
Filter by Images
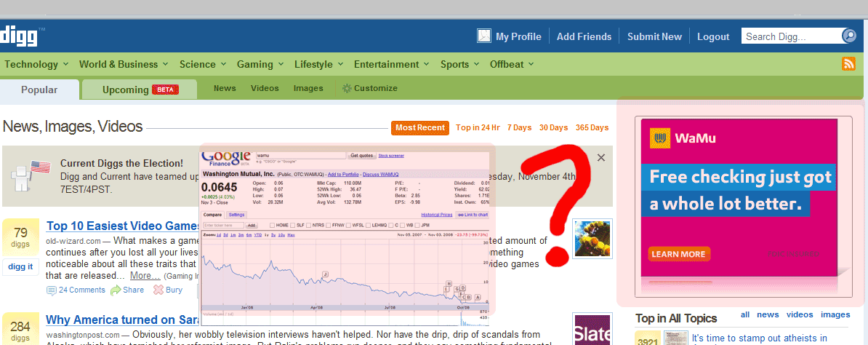coord(308,88)
